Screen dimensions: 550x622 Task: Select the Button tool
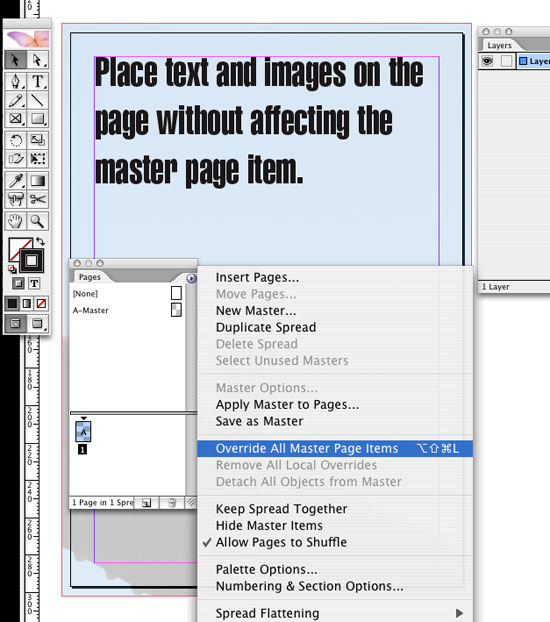[x=15, y=199]
